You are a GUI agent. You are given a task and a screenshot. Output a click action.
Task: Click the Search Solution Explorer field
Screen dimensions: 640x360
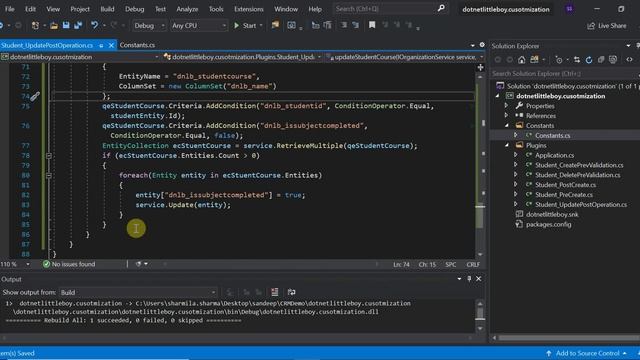click(x=565, y=73)
